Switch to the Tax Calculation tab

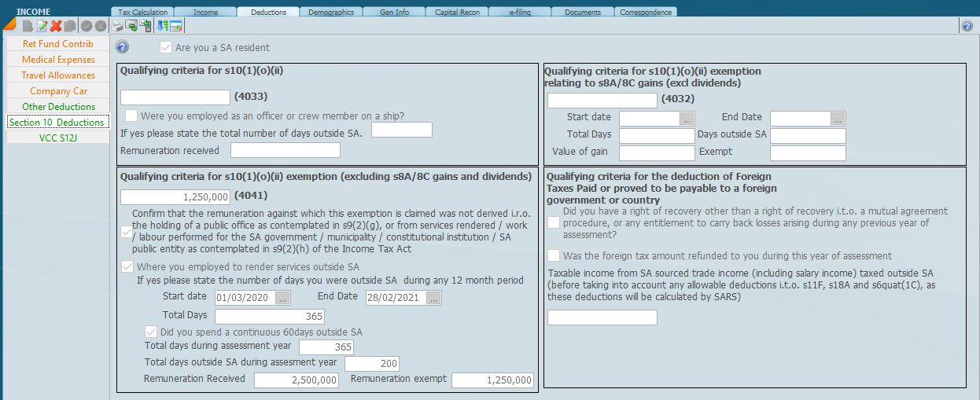point(142,12)
